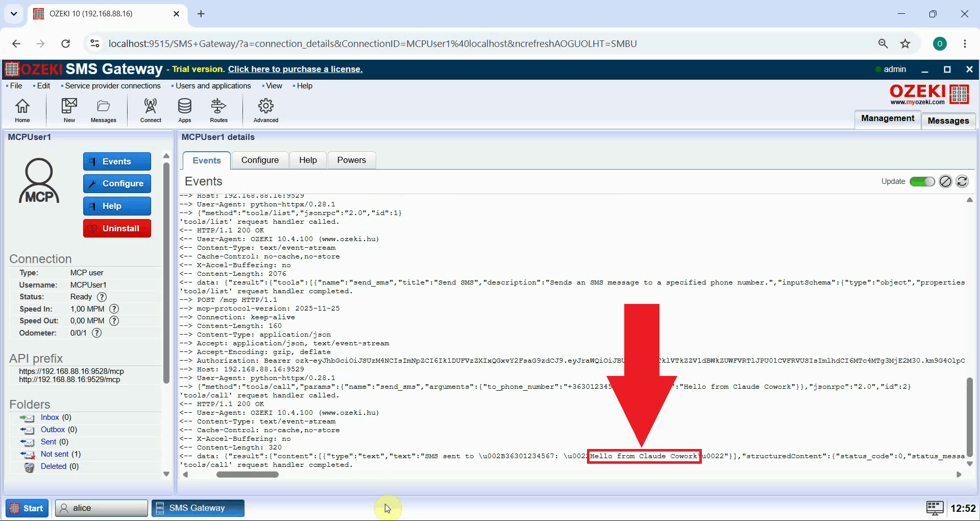Viewport: 980px width, 521px height.
Task: Click the Inbox folder envelope icon
Action: [27, 418]
